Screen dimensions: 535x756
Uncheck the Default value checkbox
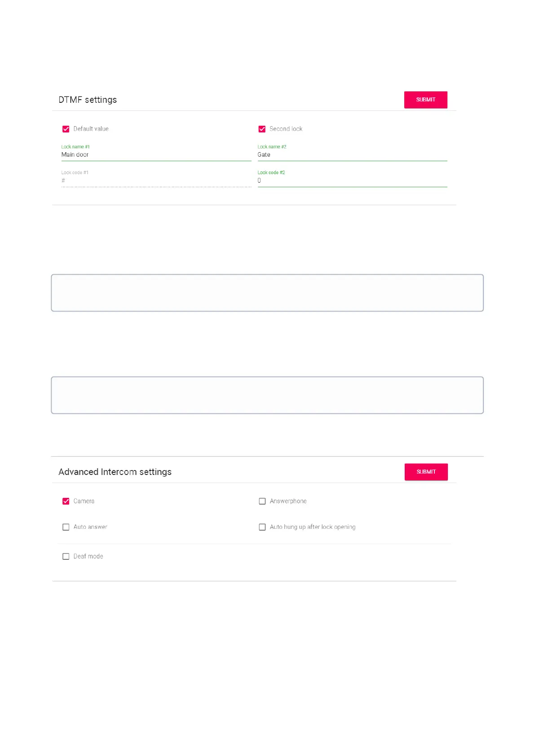(x=66, y=129)
